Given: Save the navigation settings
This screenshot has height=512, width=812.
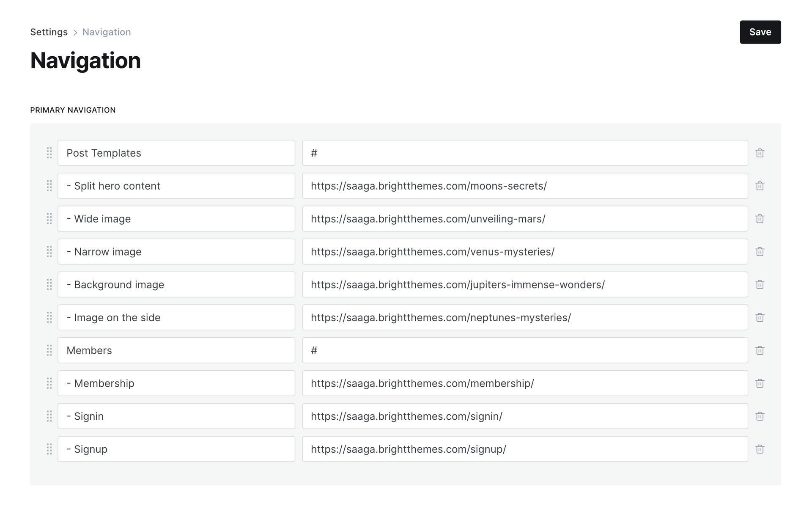Looking at the screenshot, I should (760, 32).
